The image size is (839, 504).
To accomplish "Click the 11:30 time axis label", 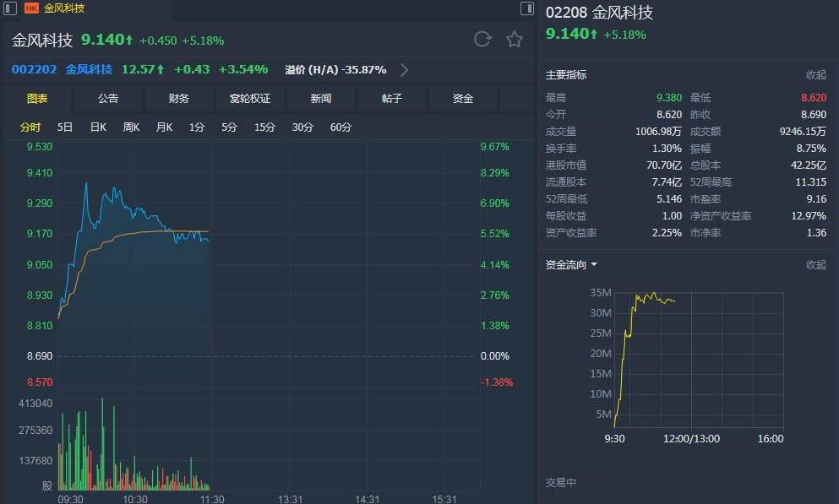I will [x=212, y=499].
